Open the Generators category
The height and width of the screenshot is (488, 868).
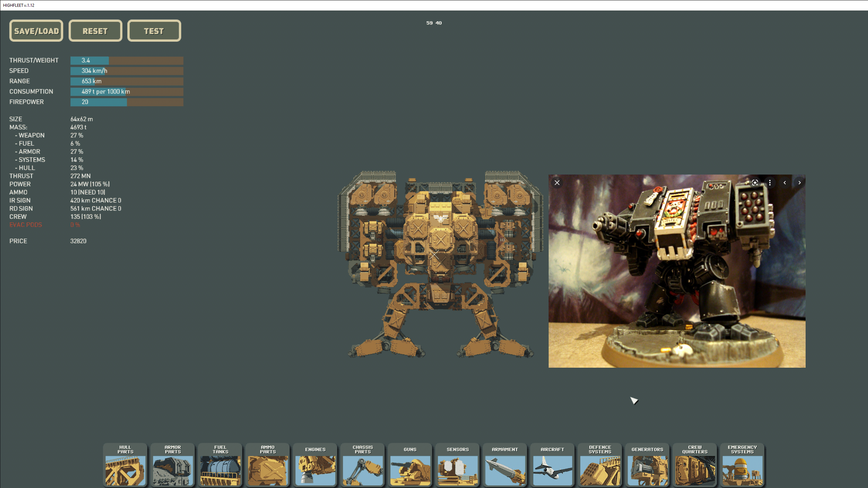click(x=648, y=465)
